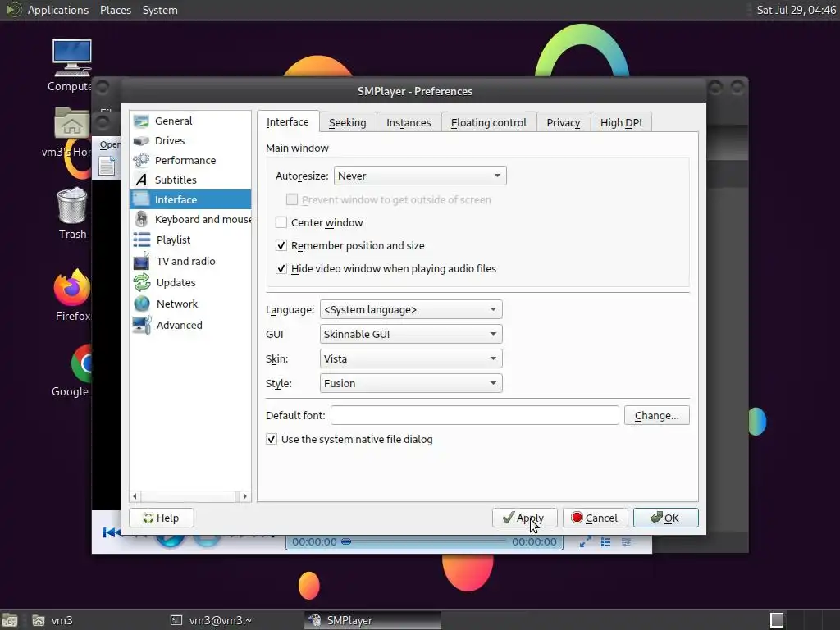Open the GUI dropdown showing Skinnable GUI
The image size is (840, 630).
[411, 335]
